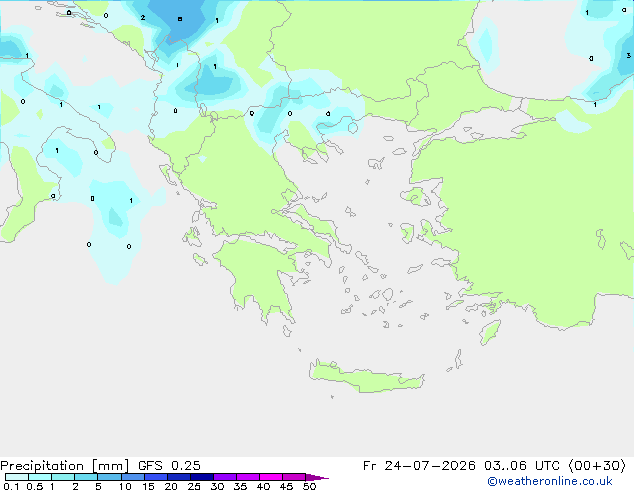Click the precipitation value '2' on the map
Image resolution: width=634 pixels, height=490 pixels.
pyautogui.click(x=143, y=17)
